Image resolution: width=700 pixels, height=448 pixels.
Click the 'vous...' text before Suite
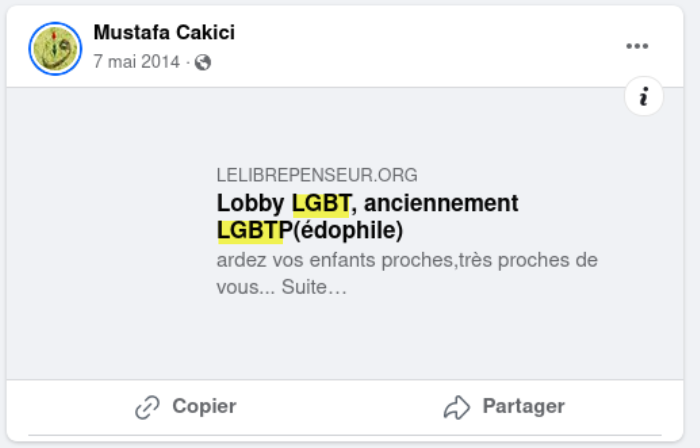click(245, 287)
